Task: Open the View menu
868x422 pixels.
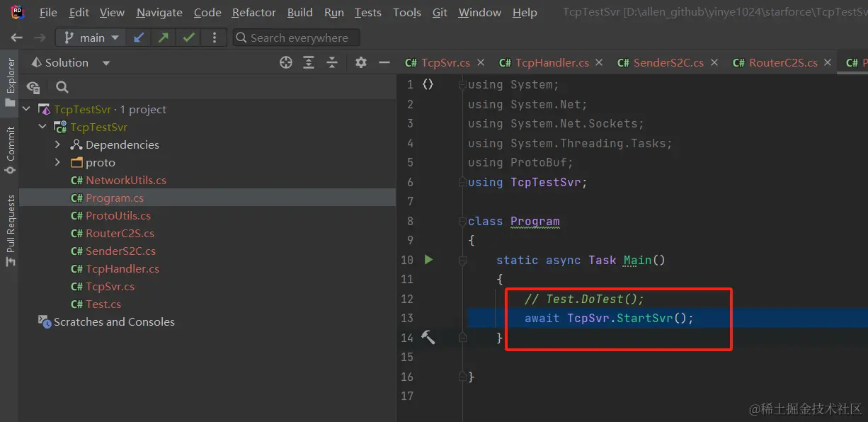Action: click(113, 12)
